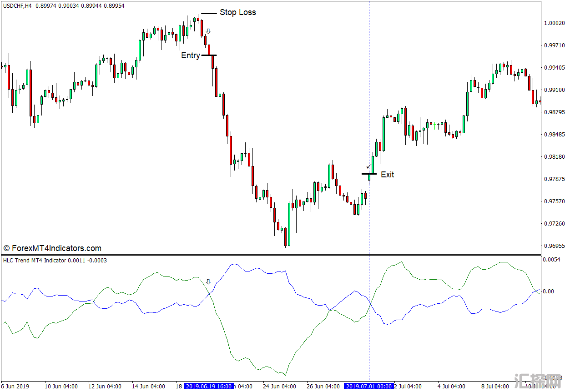
Task: Select the Entry horizontal line marker
Action: pos(209,55)
